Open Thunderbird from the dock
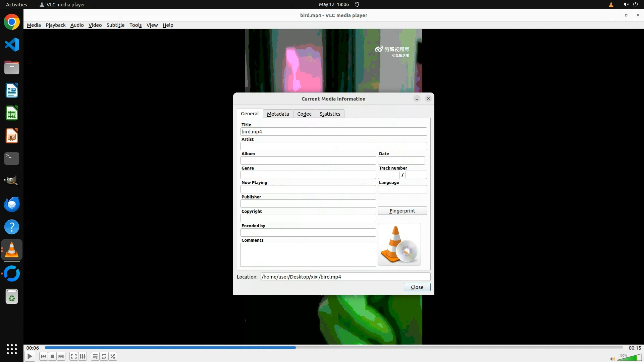Viewport: 644px width, 362px height. point(12,204)
